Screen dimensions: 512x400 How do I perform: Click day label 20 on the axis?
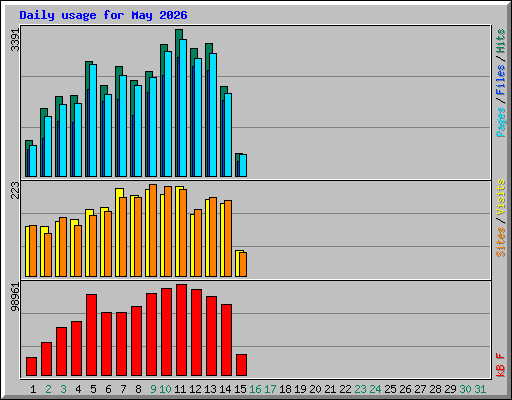pyautogui.click(x=315, y=389)
